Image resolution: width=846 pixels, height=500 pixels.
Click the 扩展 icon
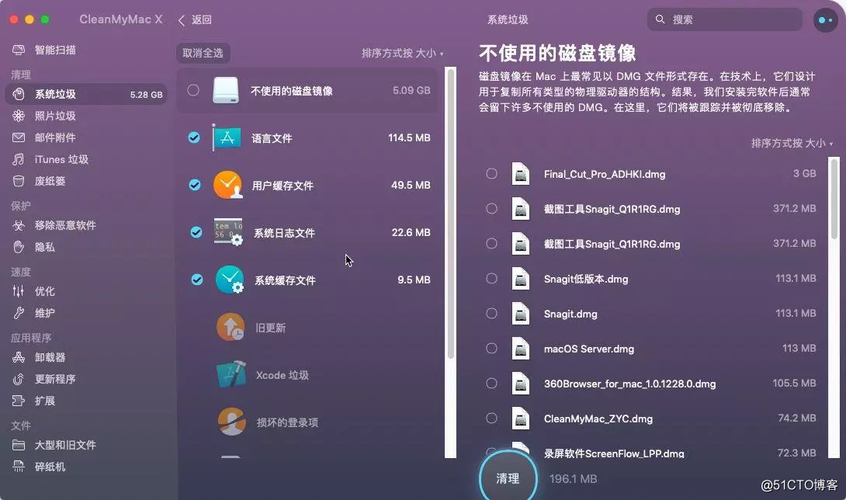click(18, 401)
